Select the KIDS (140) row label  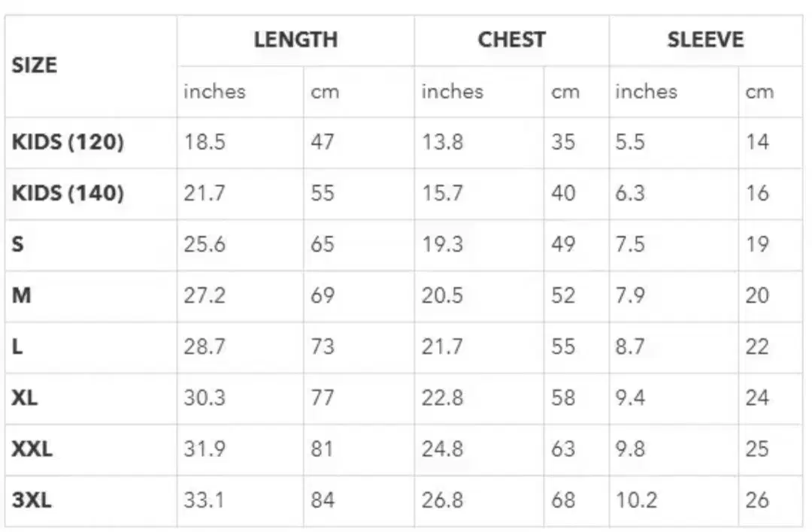(68, 193)
